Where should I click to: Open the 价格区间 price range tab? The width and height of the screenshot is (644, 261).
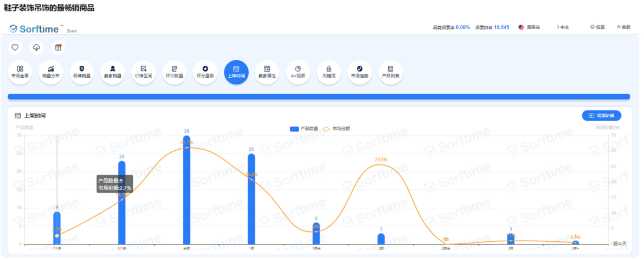pyautogui.click(x=143, y=72)
